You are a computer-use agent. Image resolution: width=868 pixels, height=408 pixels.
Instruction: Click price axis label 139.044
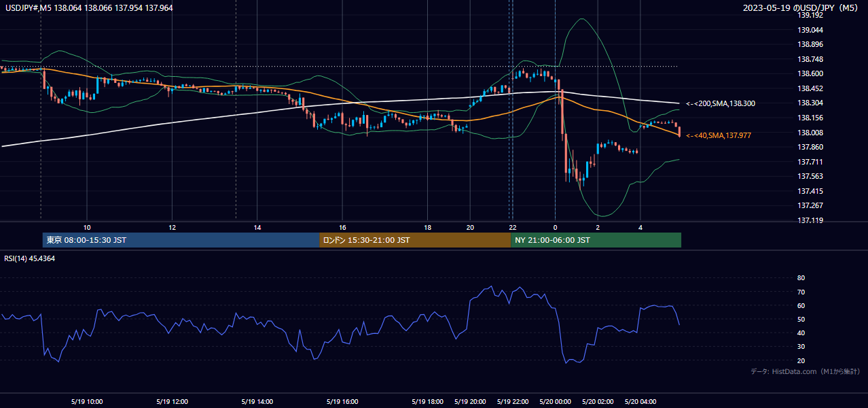(x=810, y=30)
